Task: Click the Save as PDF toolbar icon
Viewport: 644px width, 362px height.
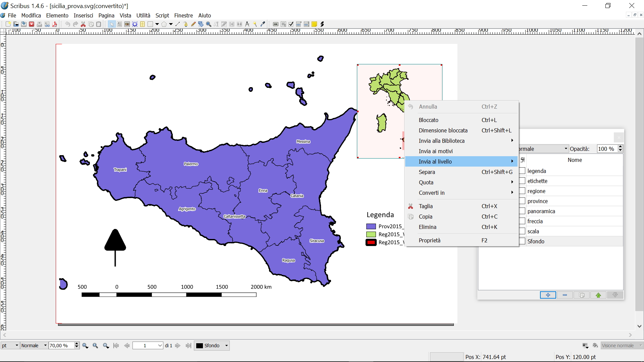Action: [x=55, y=24]
